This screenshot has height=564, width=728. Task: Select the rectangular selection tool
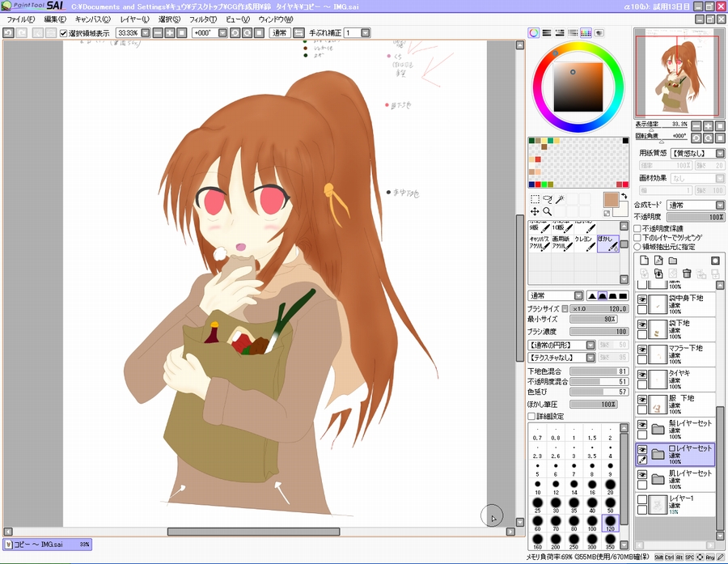click(x=535, y=199)
